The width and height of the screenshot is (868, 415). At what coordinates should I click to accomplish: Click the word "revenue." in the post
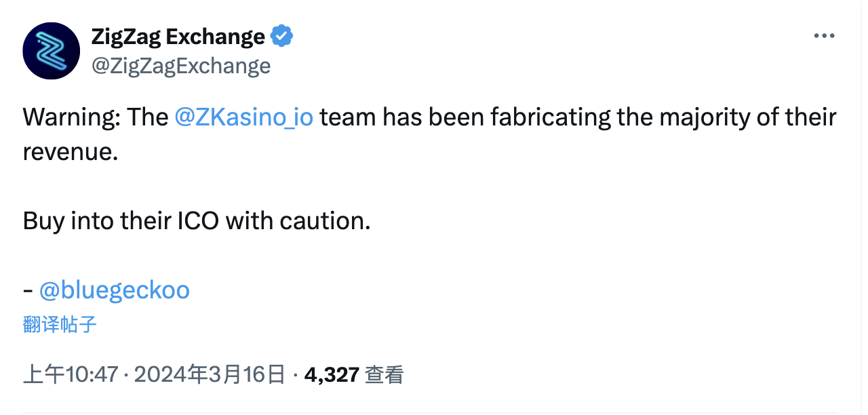[x=71, y=152]
